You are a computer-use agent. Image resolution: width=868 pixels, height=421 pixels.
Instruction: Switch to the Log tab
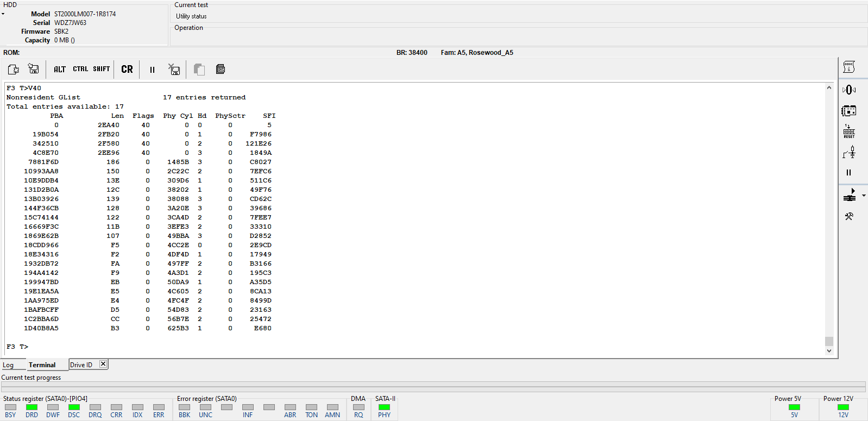(8, 365)
